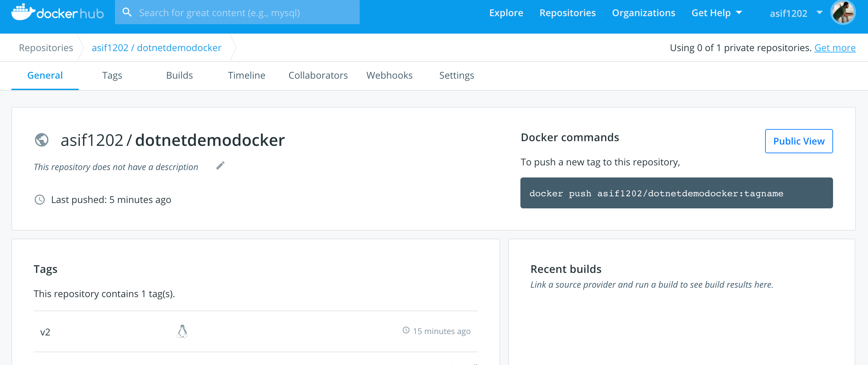868x365 pixels.
Task: Open the Builds tab
Action: [x=180, y=75]
